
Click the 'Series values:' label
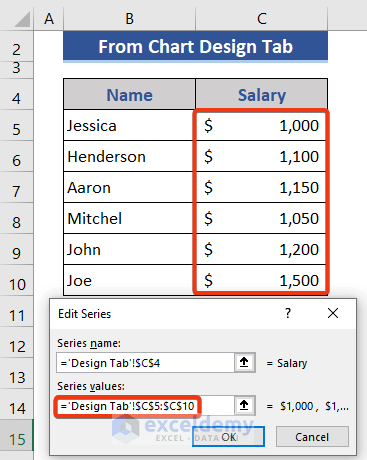pos(91,386)
